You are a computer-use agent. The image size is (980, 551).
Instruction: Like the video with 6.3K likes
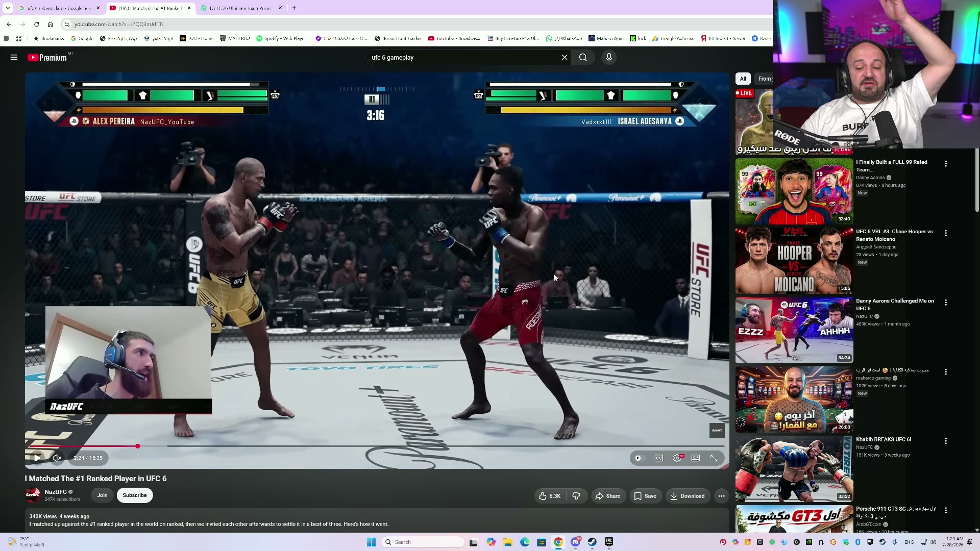tap(549, 496)
